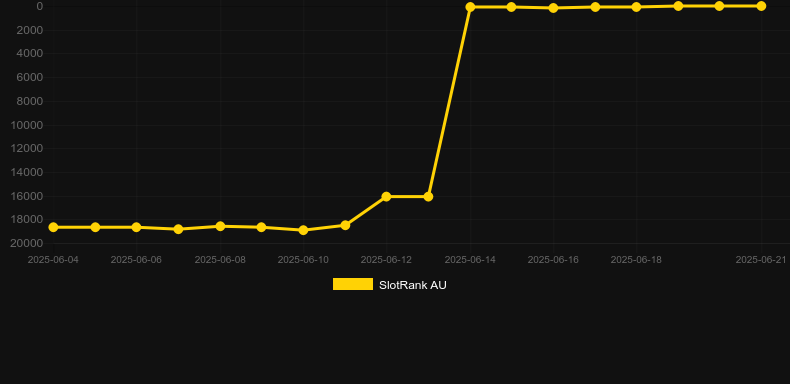The image size is (790, 384).
Task: Toggle the SlotRank AU legend entry
Action: [389, 285]
